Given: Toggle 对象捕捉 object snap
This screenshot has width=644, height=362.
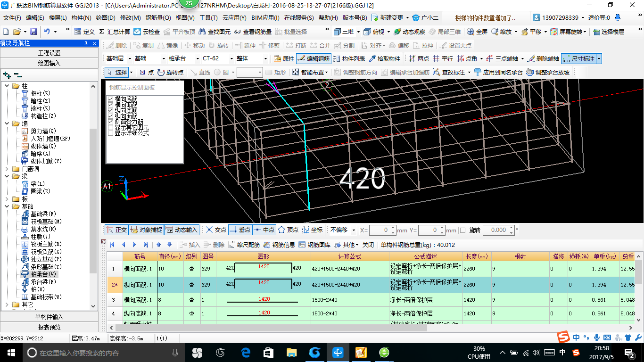Looking at the screenshot, I should click(146, 230).
